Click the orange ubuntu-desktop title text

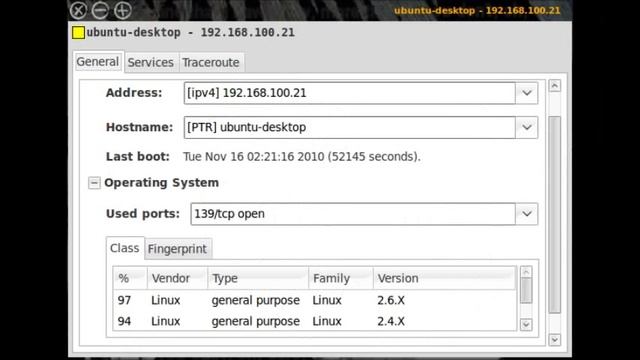pyautogui.click(x=477, y=10)
